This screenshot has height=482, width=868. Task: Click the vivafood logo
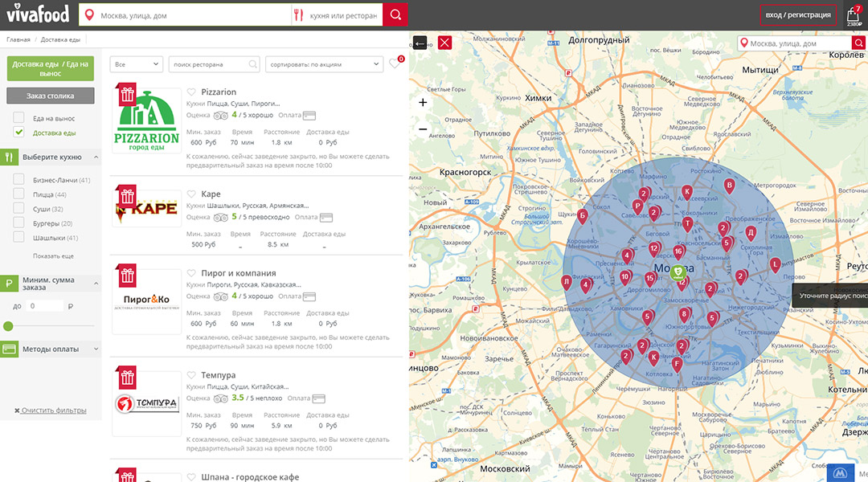(x=39, y=13)
